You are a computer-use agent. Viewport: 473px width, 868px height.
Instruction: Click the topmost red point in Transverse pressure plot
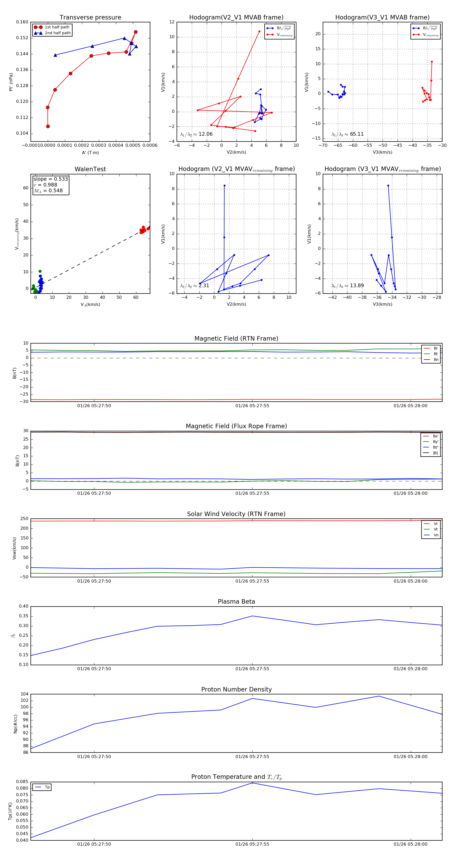(x=136, y=32)
